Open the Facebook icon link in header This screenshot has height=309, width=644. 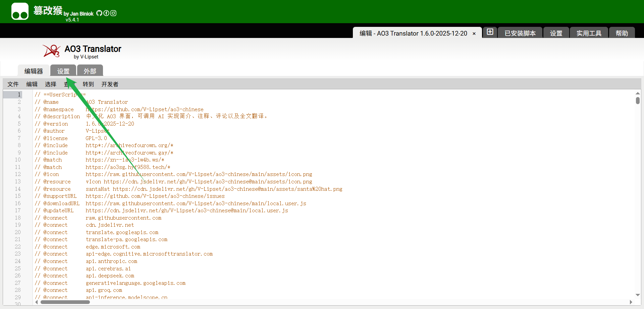[106, 13]
